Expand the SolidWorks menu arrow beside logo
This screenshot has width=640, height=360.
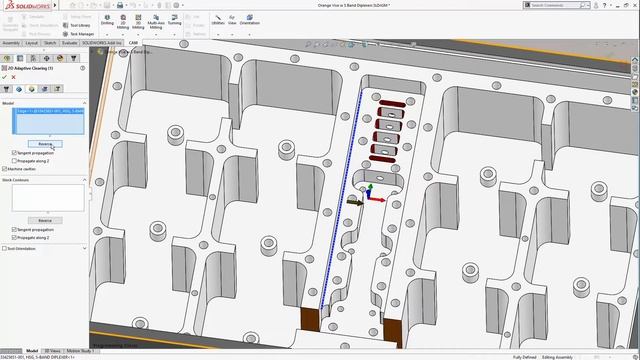click(x=55, y=5)
